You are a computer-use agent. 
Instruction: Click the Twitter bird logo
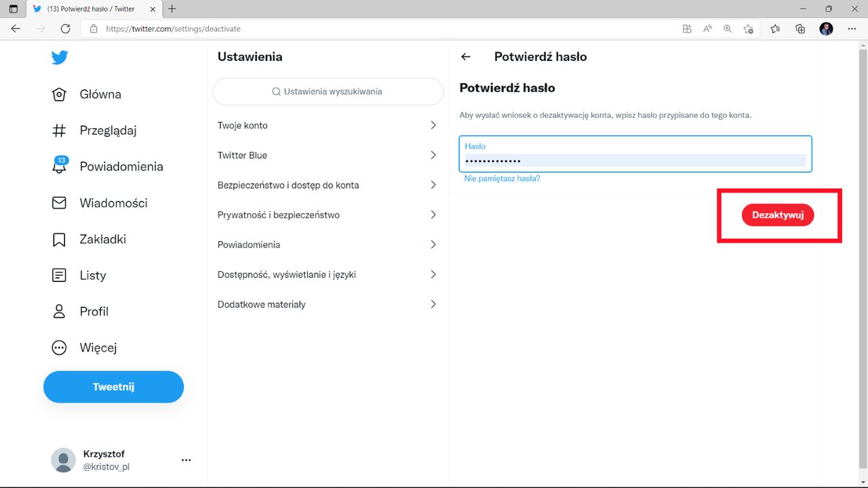point(60,58)
